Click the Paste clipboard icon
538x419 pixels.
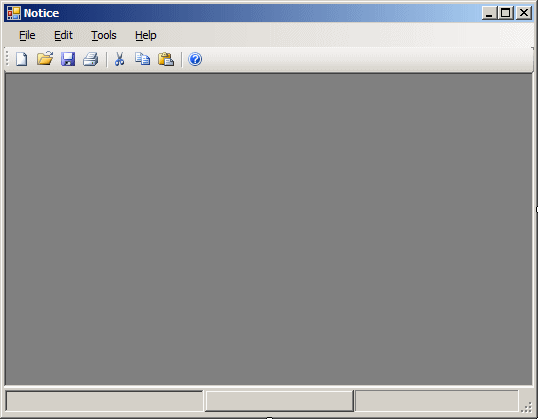166,59
